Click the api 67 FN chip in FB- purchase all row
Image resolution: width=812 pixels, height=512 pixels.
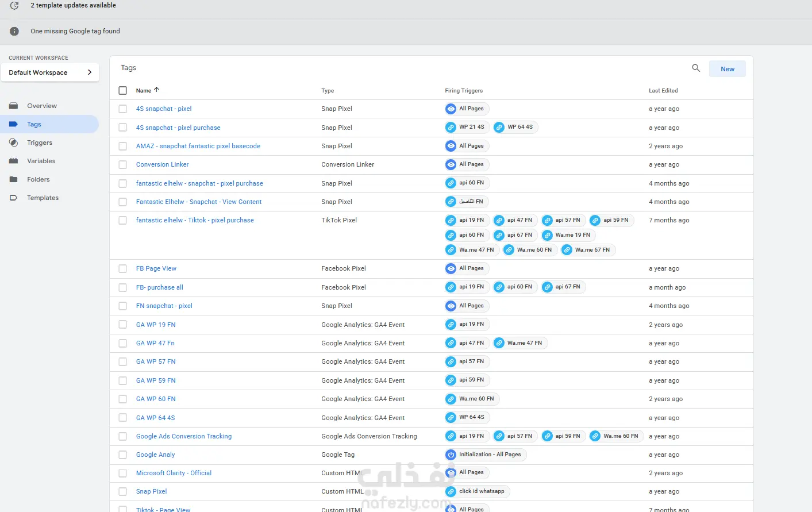pos(563,287)
